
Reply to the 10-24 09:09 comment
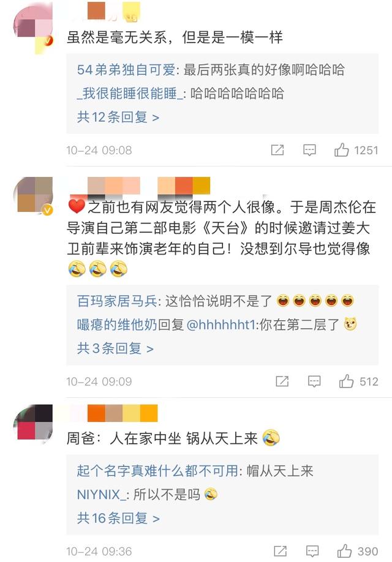314,382
